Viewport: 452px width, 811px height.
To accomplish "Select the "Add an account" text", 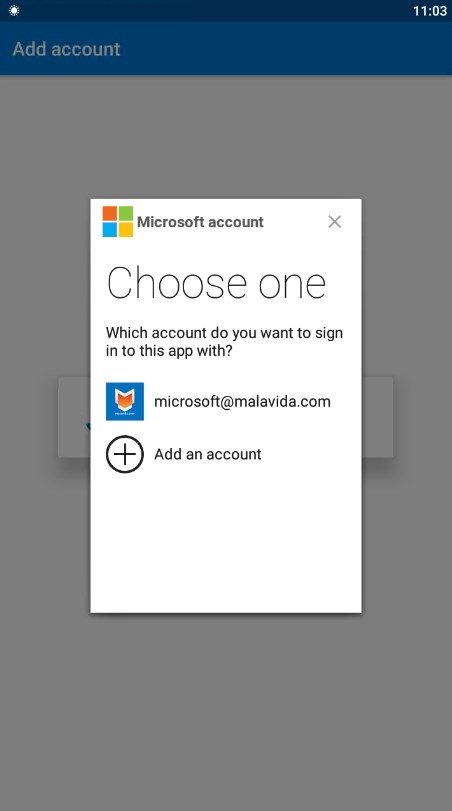I will 207,454.
